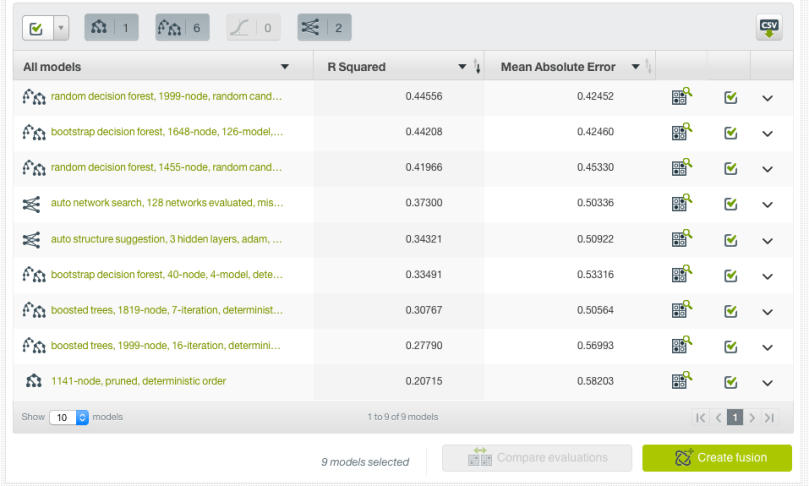Open evaluation icon for 1141-node pruned model
This screenshot has width=809, height=486.
[x=681, y=381]
